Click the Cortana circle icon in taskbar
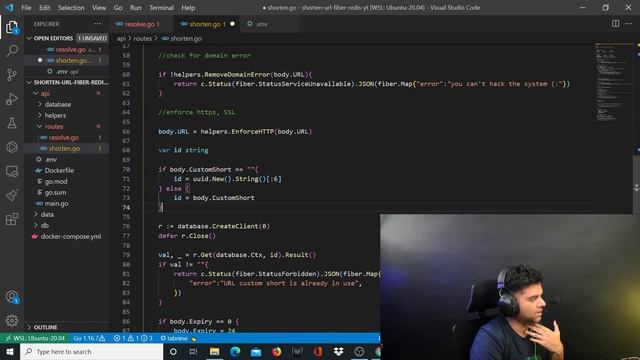Screen dimensions: 640x360 click(x=173, y=351)
